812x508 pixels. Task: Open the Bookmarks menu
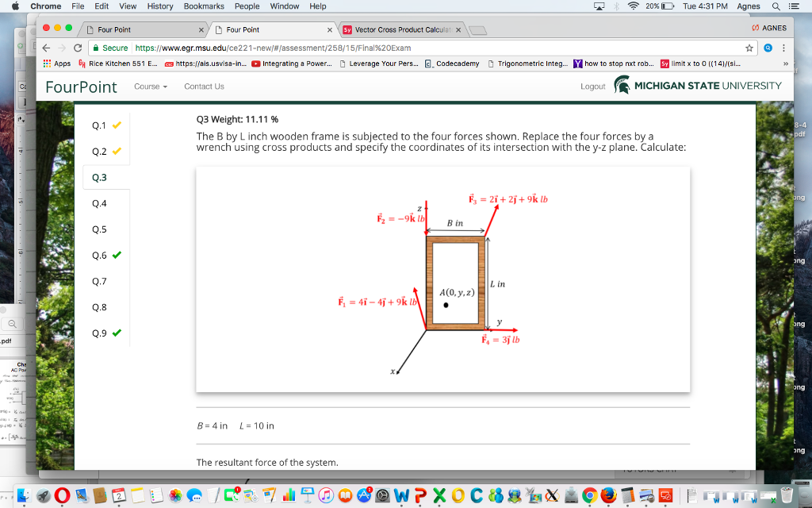pyautogui.click(x=204, y=6)
